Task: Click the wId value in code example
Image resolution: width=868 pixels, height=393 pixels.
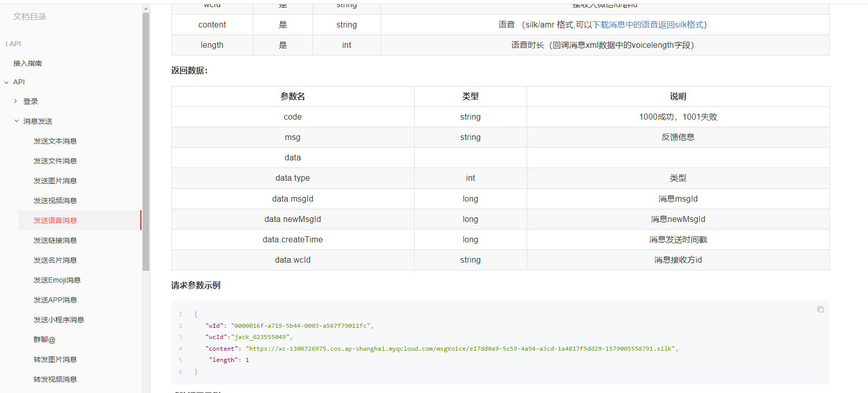Action: [301, 326]
